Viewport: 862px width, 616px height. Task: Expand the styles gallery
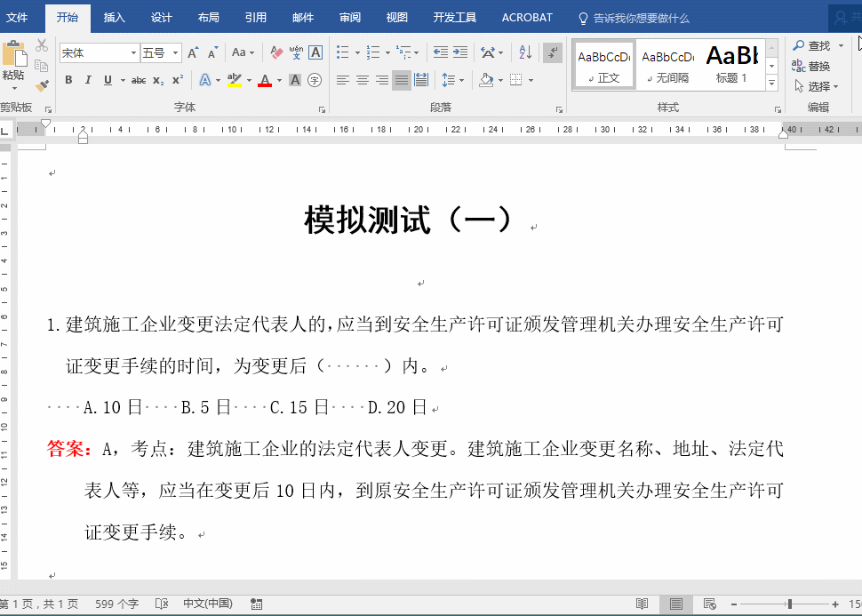click(x=772, y=83)
